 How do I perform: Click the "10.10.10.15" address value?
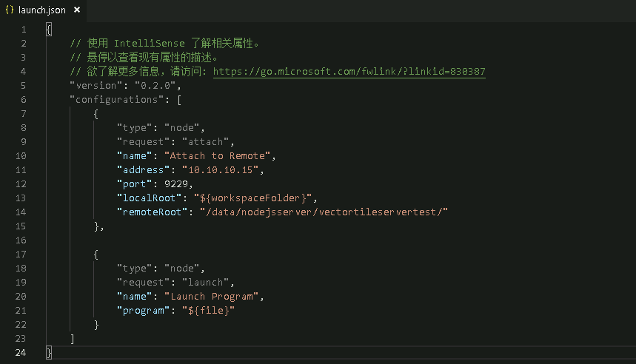220,170
